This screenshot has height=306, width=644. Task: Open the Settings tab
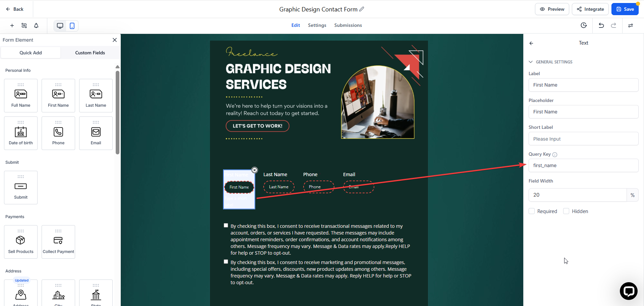click(x=317, y=25)
